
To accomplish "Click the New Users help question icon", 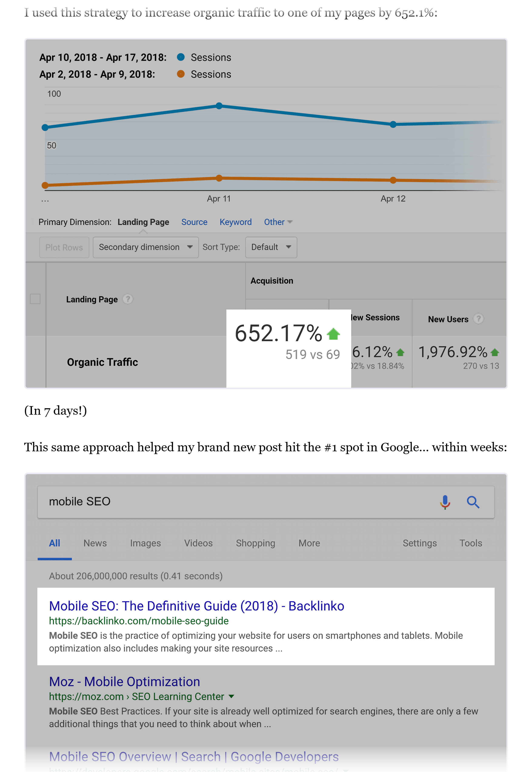I will click(478, 319).
